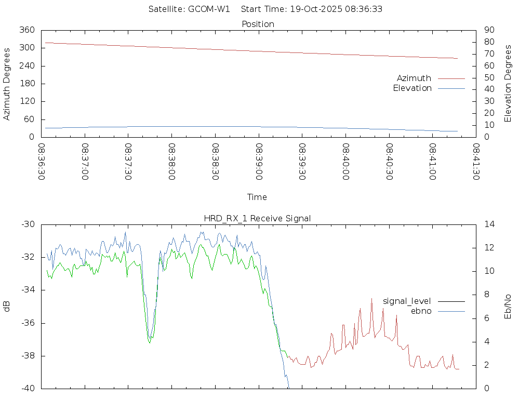Image resolution: width=532 pixels, height=399 pixels.
Task: Click the Time x-axis label
Action: coord(257,197)
